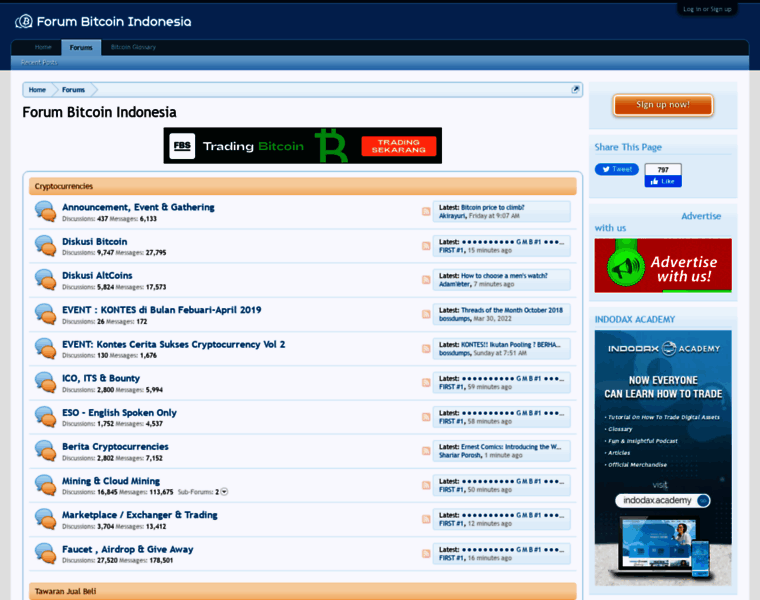
Task: Click the FBS Trading Bitcoin banner ad
Action: point(302,145)
